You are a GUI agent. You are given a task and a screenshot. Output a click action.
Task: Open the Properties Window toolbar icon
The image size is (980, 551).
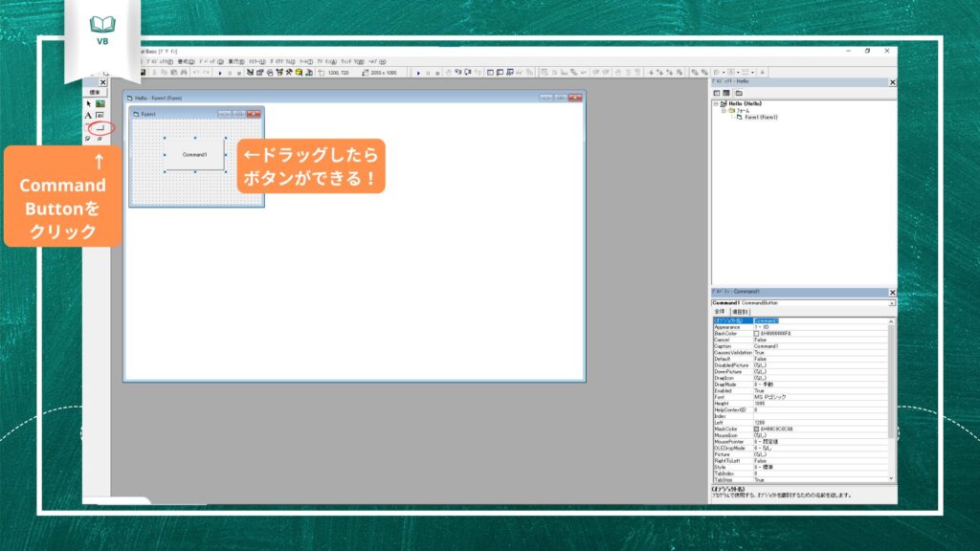(260, 73)
